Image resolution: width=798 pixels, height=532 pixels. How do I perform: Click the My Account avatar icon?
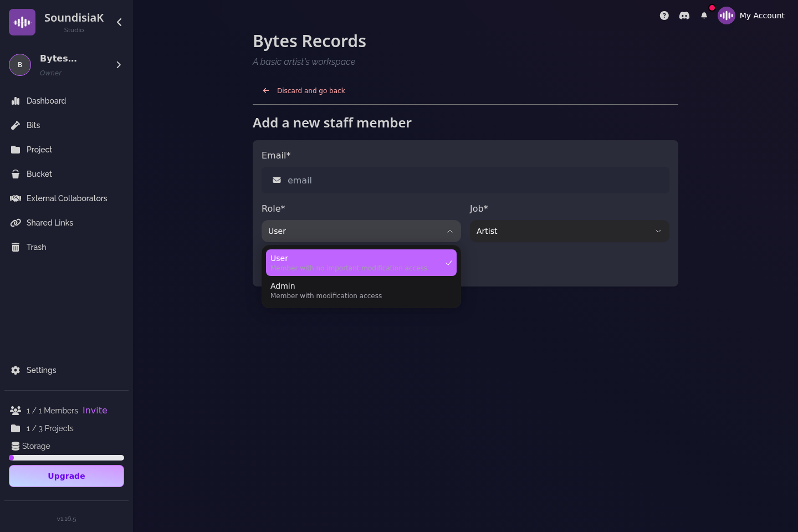(x=727, y=16)
